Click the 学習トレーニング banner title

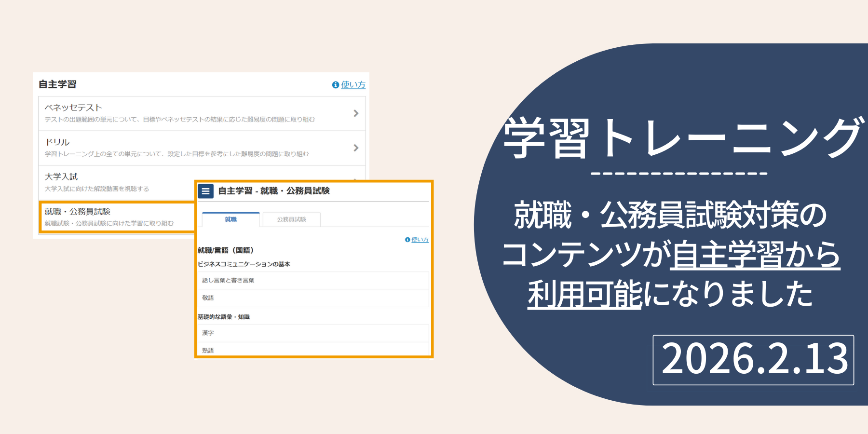682,138
